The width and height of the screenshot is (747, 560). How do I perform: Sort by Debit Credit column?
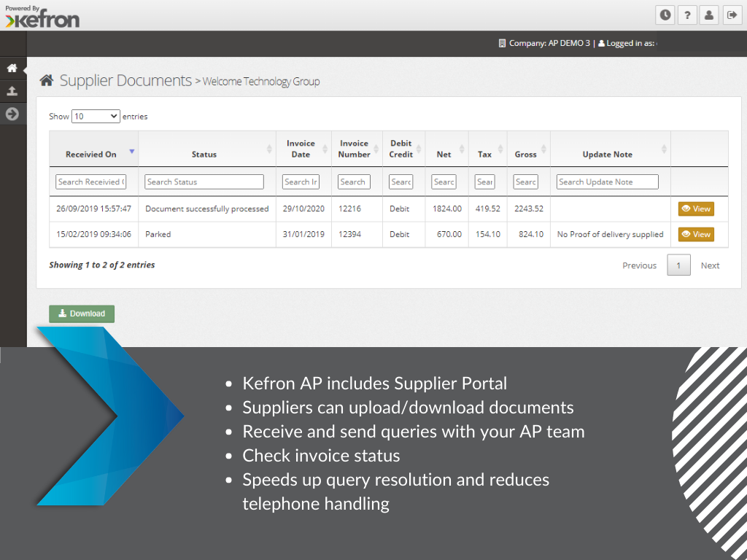(403, 149)
